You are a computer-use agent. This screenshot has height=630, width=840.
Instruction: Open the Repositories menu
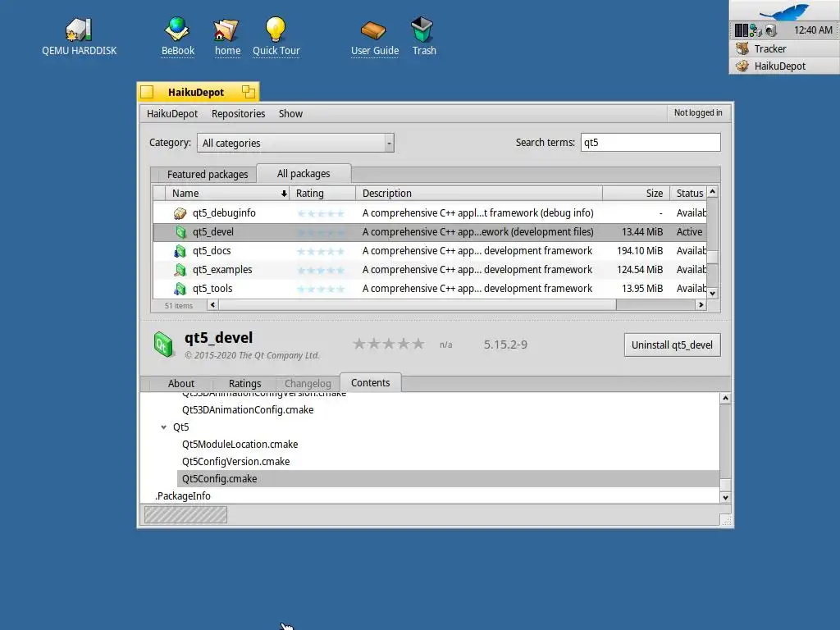coord(239,113)
